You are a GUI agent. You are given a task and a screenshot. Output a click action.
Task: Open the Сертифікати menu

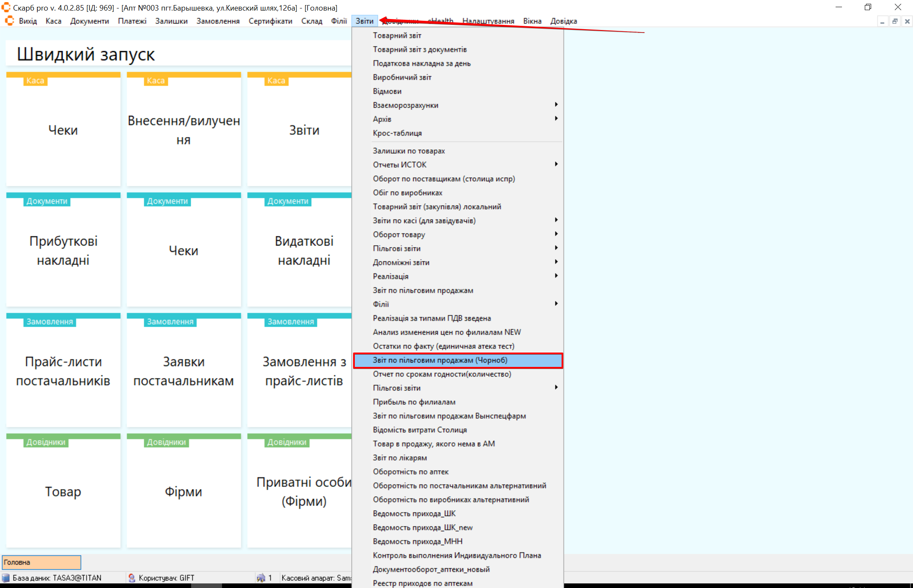(271, 21)
